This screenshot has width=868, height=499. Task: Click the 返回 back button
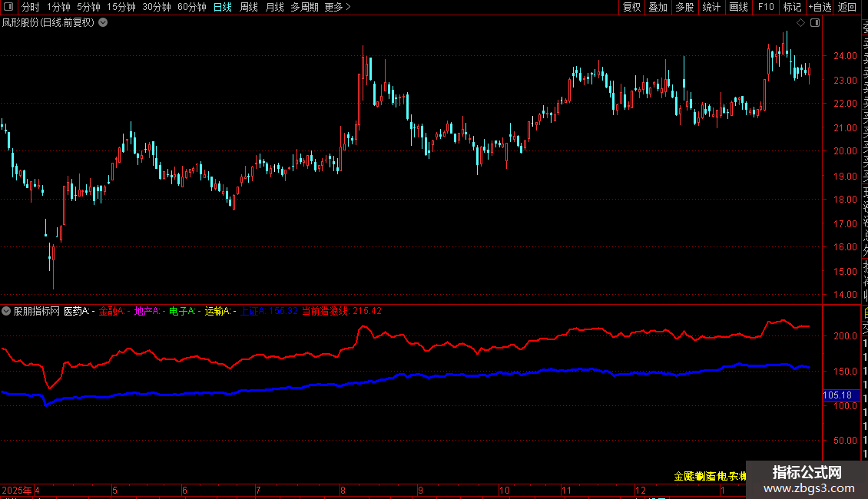tap(847, 7)
